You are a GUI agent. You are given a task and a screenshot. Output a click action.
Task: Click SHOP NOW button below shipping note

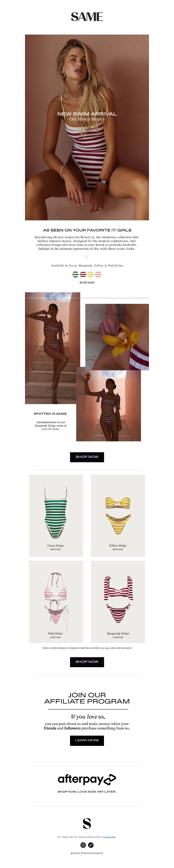(87, 662)
